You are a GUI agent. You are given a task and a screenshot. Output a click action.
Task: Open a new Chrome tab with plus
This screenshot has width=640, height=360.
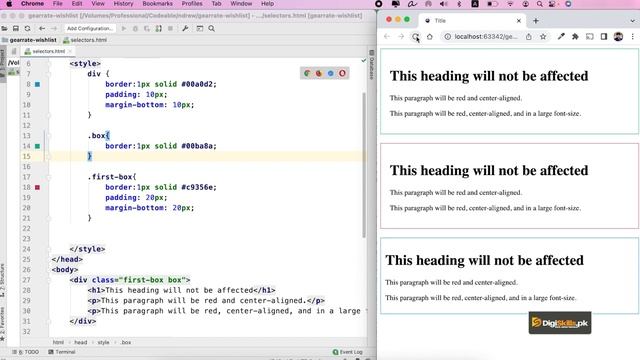[x=536, y=20]
